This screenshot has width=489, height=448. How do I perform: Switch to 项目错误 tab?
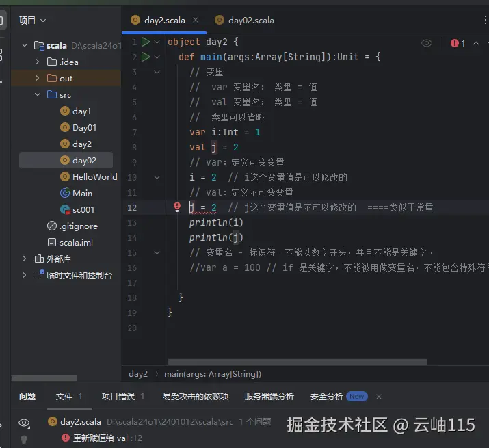point(123,397)
